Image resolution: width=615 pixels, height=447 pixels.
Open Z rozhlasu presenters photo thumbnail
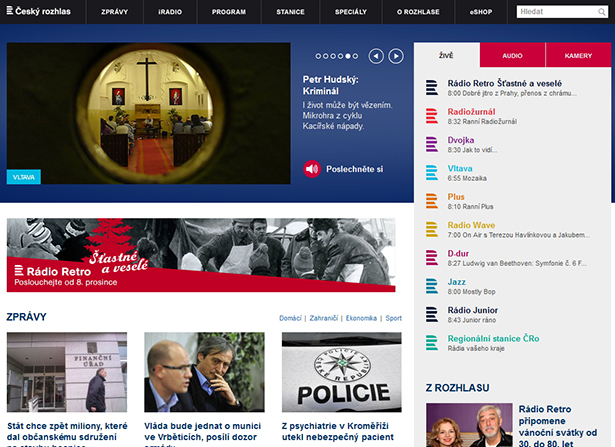pyautogui.click(x=469, y=425)
